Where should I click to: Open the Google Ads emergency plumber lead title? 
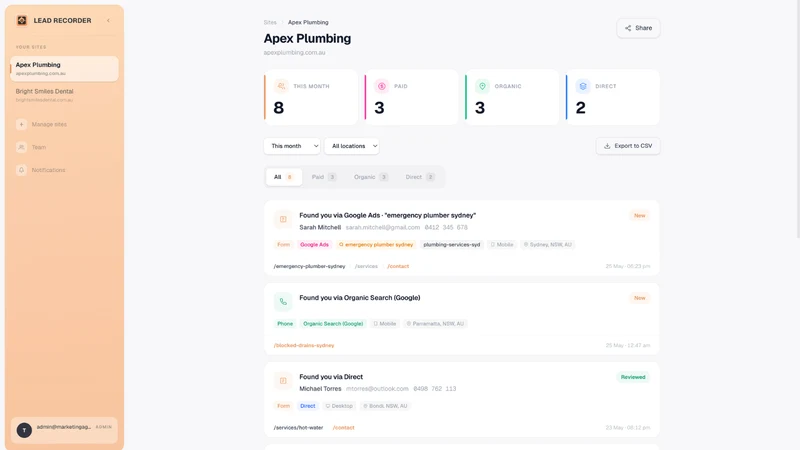point(387,215)
